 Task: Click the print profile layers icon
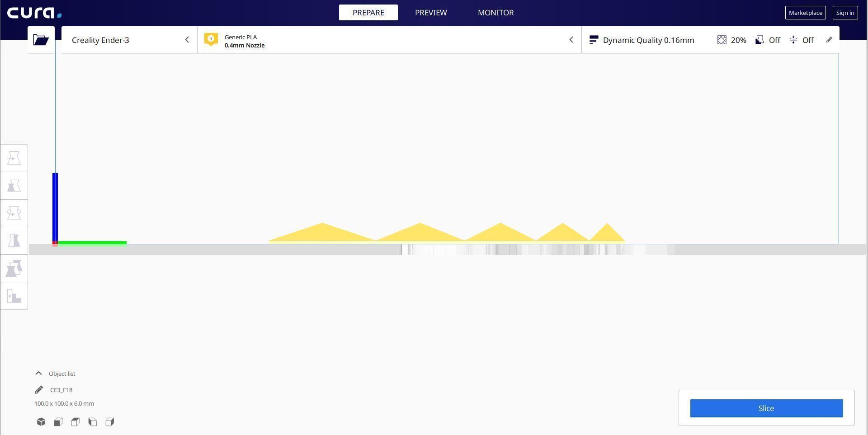594,40
